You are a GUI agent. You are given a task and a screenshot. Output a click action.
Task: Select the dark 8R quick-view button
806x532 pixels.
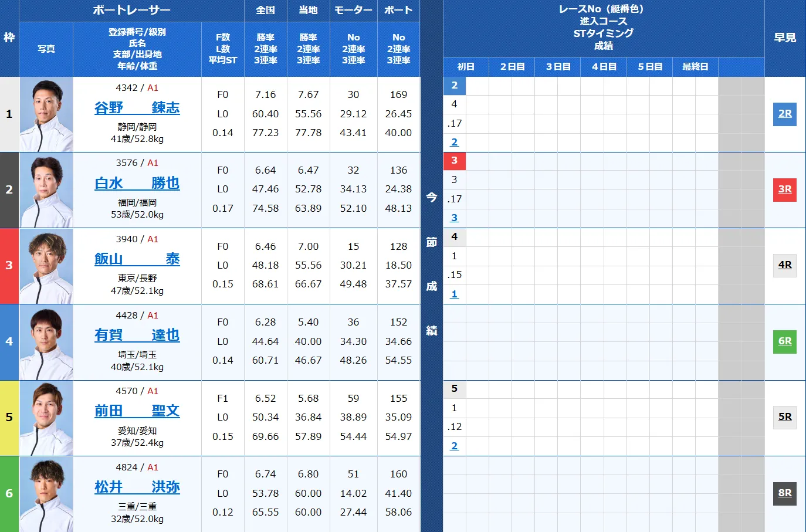(784, 493)
